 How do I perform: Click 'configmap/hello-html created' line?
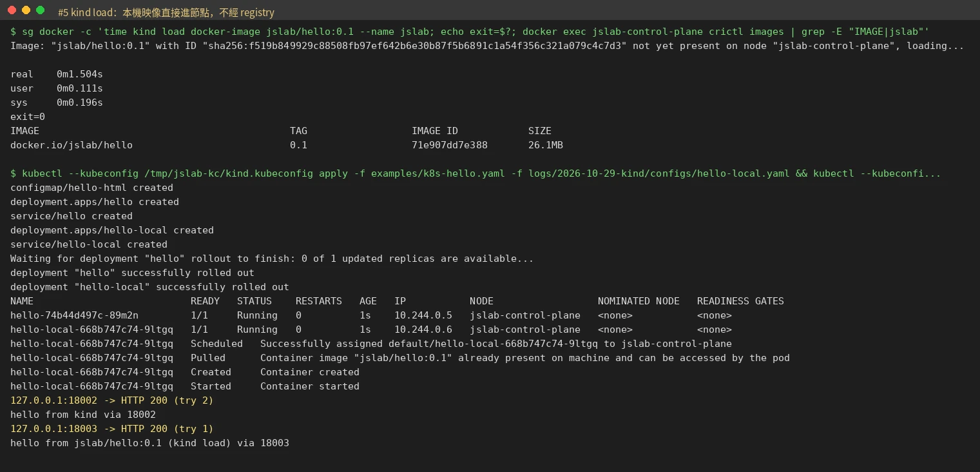point(91,188)
